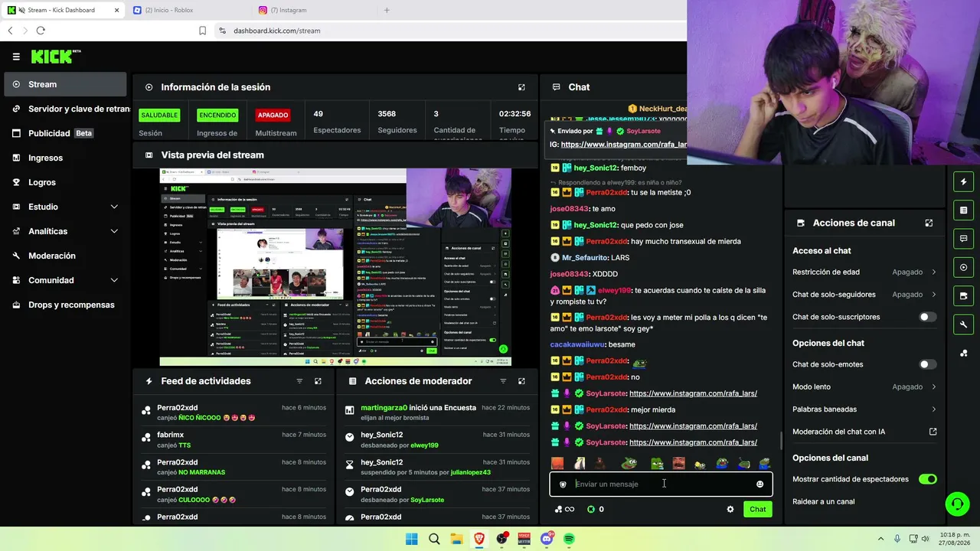Bookmark the current page in the address bar
The image size is (980, 551).
(202, 31)
